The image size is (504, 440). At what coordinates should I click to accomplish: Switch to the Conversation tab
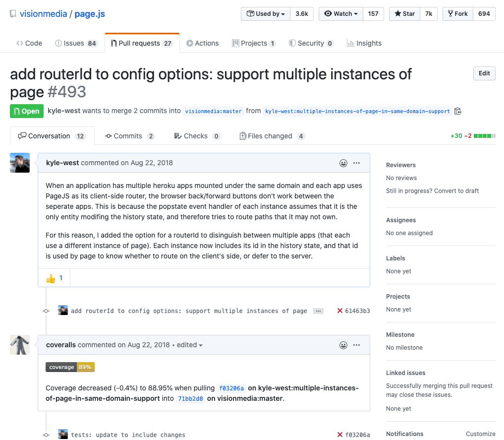click(52, 136)
